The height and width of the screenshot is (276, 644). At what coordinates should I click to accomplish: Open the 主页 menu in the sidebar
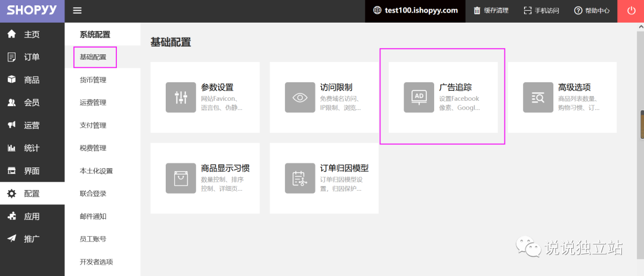coord(32,34)
